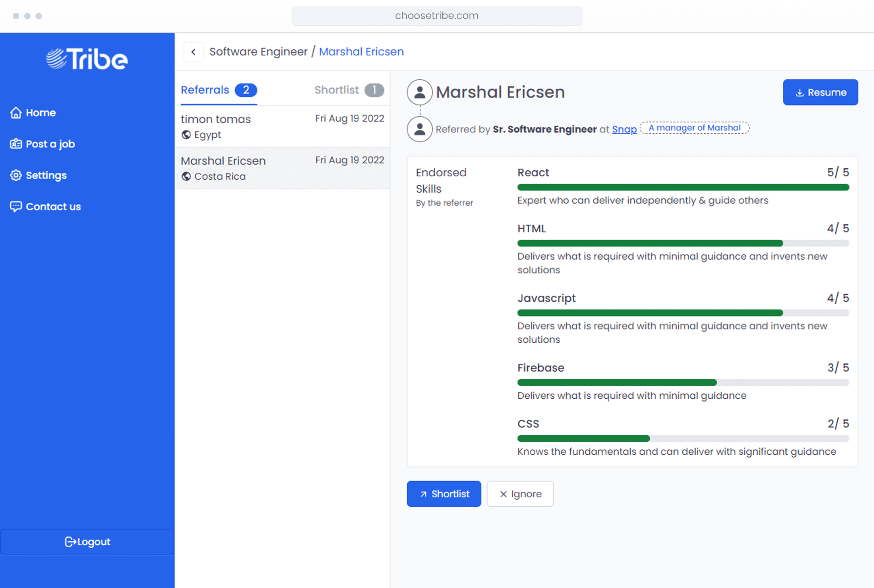874x588 pixels.
Task: Click the Contact us chat icon
Action: pyautogui.click(x=16, y=207)
